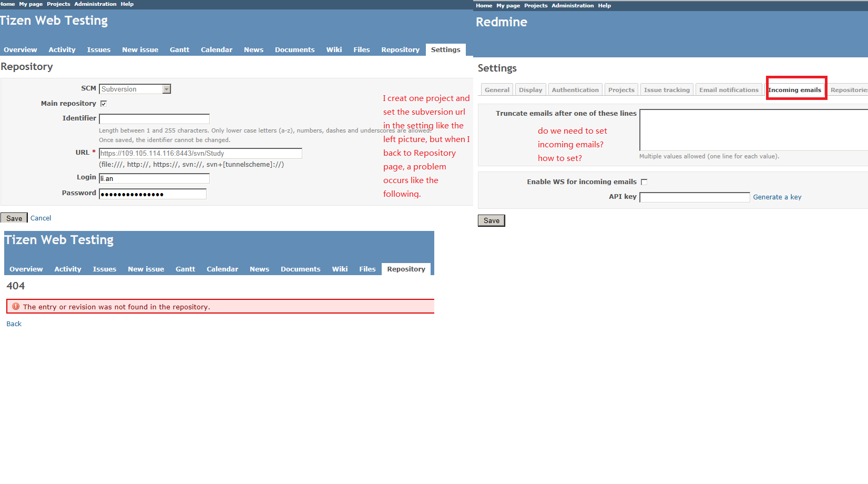The width and height of the screenshot is (868, 484).
Task: Open Documents tab in top project menu
Action: 294,49
